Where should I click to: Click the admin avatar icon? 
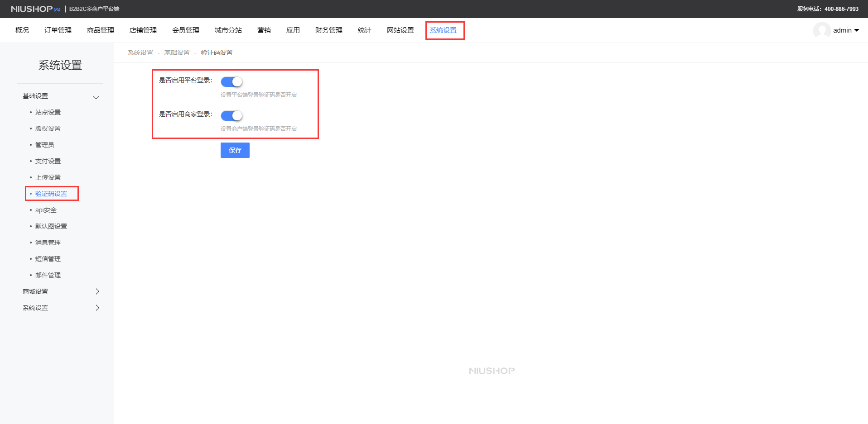click(x=822, y=30)
